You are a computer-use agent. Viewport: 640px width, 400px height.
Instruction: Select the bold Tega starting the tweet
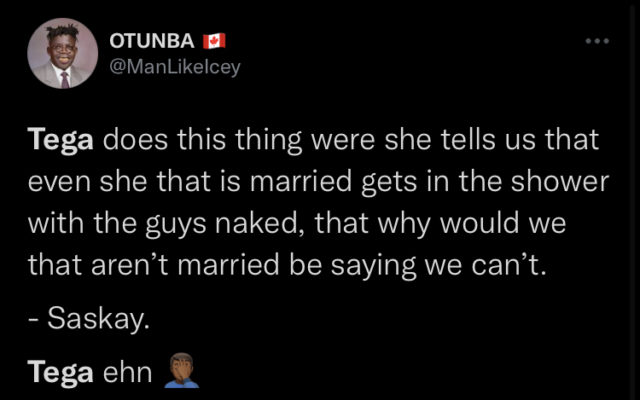[x=60, y=141]
